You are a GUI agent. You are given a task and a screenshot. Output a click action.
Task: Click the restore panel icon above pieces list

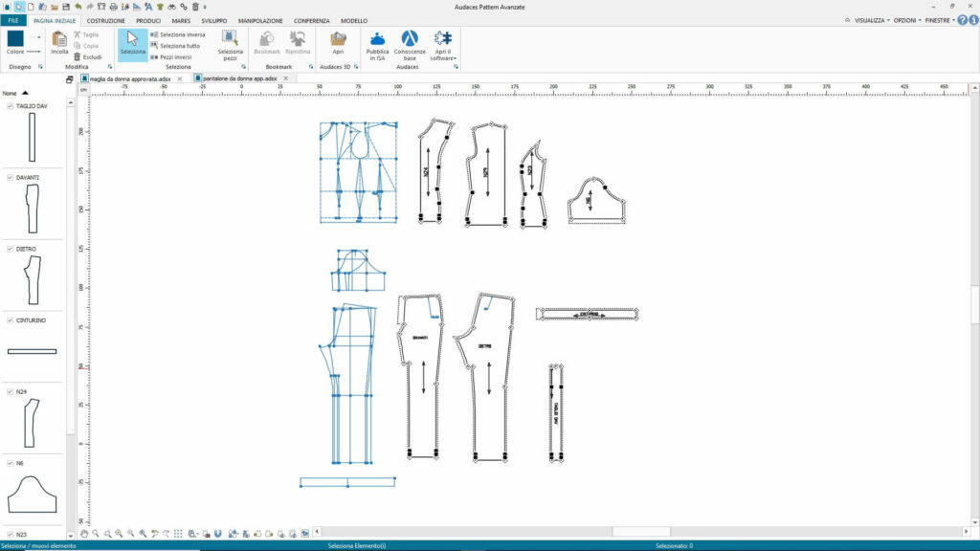[x=69, y=79]
